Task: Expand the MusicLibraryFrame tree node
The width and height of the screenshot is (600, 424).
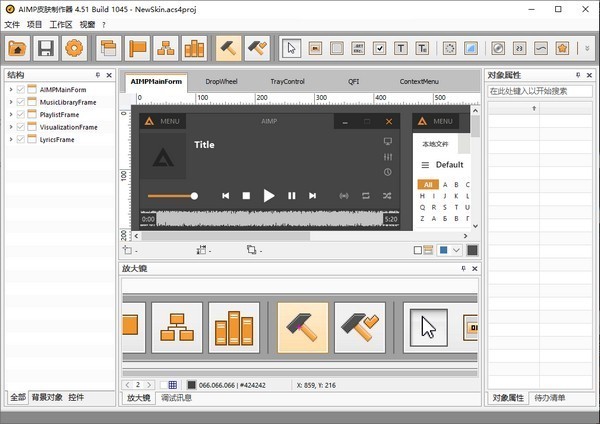Action: (x=11, y=102)
